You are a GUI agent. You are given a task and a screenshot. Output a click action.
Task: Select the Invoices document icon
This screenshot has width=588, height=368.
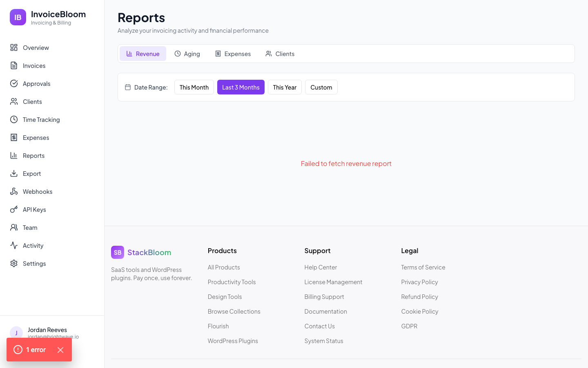pyautogui.click(x=13, y=65)
